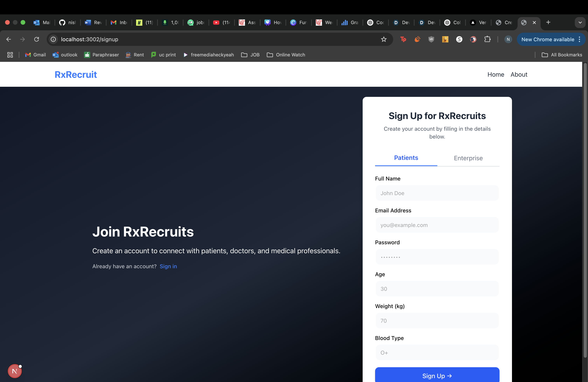Image resolution: width=588 pixels, height=382 pixels.
Task: Click the site information icon before URL
Action: (x=53, y=39)
